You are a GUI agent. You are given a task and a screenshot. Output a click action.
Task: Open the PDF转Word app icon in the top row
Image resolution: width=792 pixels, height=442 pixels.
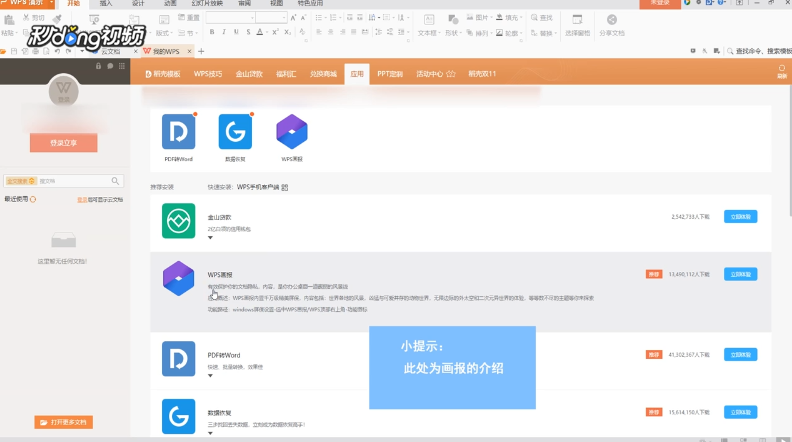pyautogui.click(x=178, y=132)
